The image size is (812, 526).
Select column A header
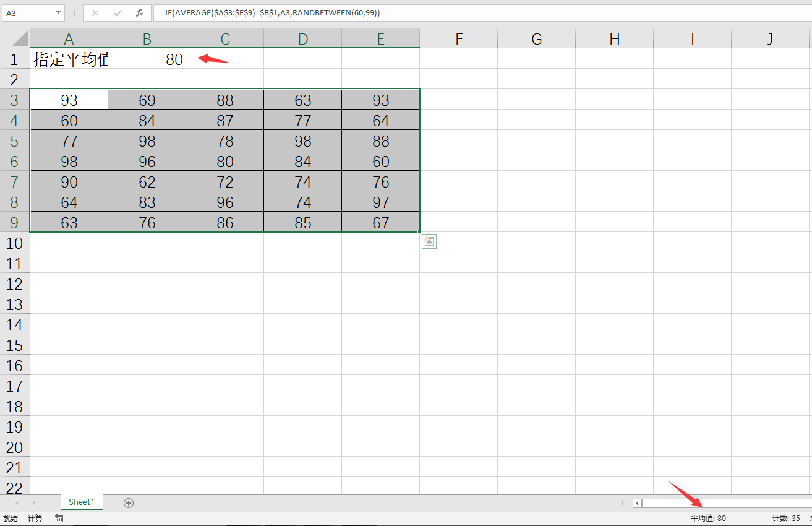coord(69,38)
